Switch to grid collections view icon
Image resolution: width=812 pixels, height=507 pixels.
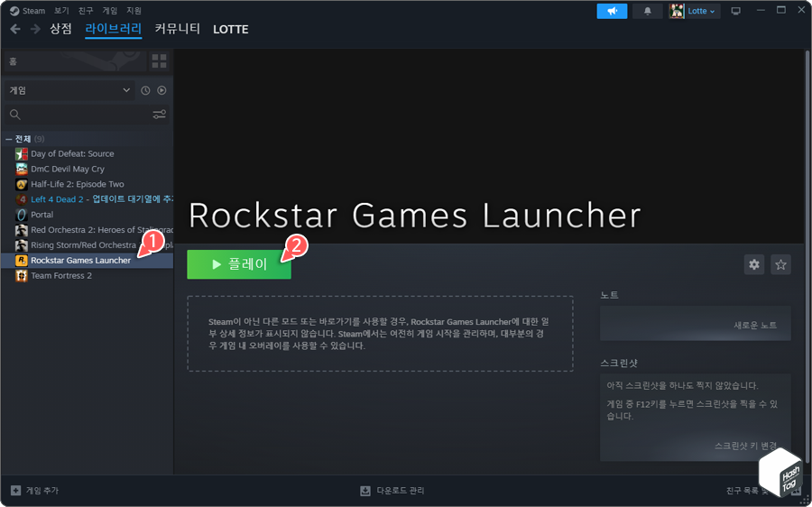tap(160, 61)
